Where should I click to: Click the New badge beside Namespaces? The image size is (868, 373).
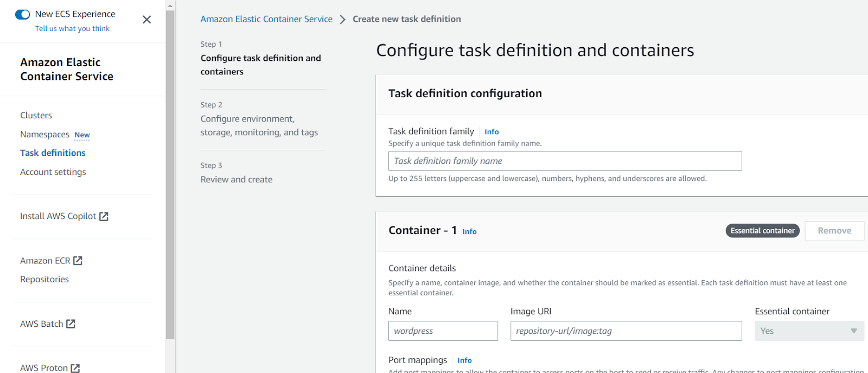click(x=82, y=135)
